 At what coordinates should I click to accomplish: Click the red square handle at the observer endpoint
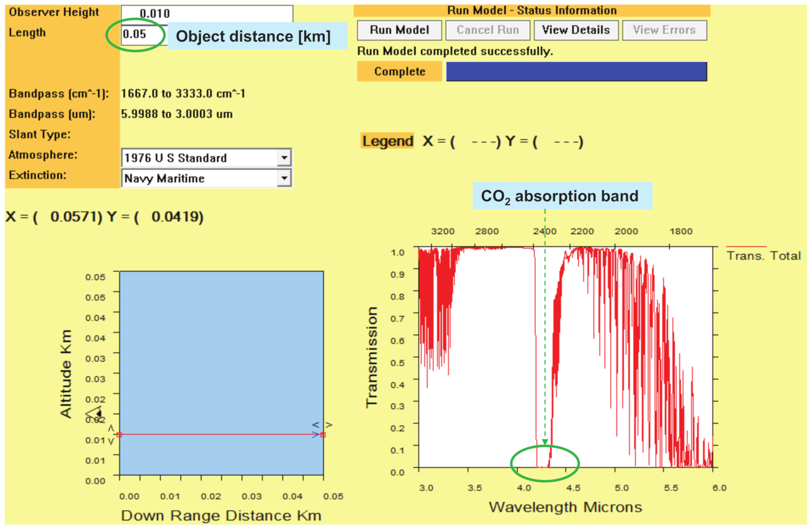[x=119, y=435]
